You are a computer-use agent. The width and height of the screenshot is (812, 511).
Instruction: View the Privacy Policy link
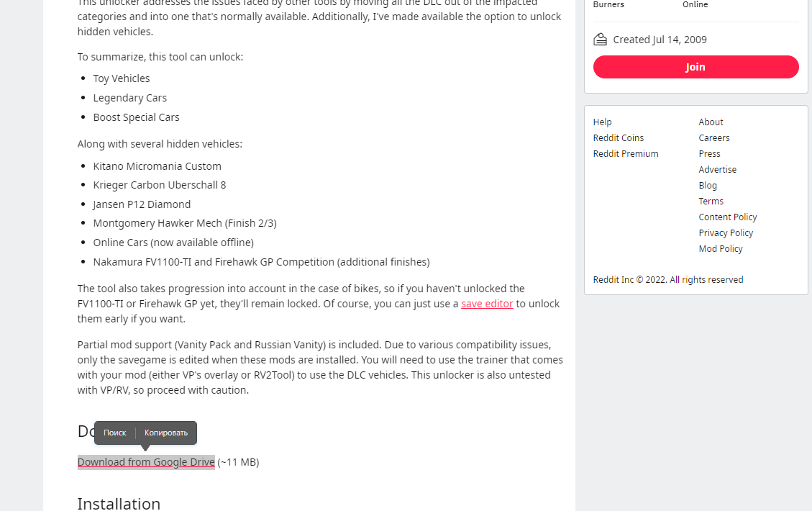click(726, 233)
